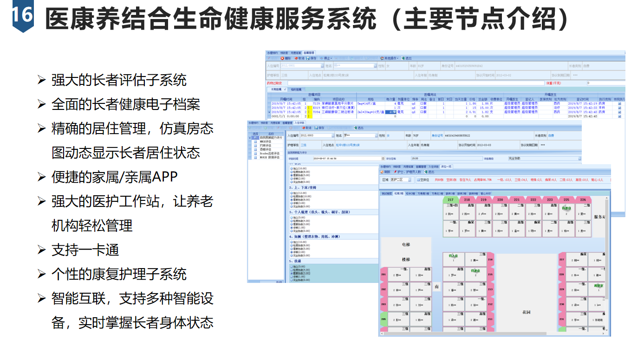Screen dimensions: 644x359
Task: Click 取消 cancel in medical-order window toolbar
Action: (x=299, y=58)
